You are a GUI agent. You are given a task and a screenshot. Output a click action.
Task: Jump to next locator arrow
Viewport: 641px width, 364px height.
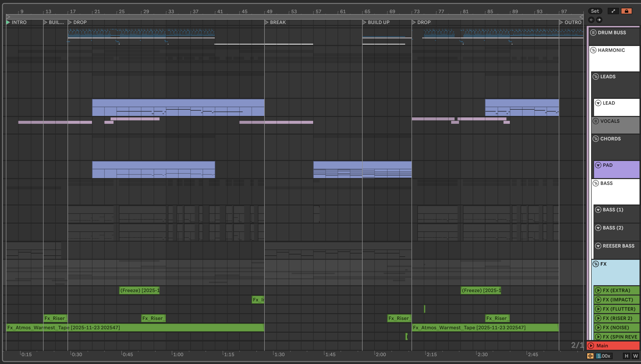(x=599, y=20)
